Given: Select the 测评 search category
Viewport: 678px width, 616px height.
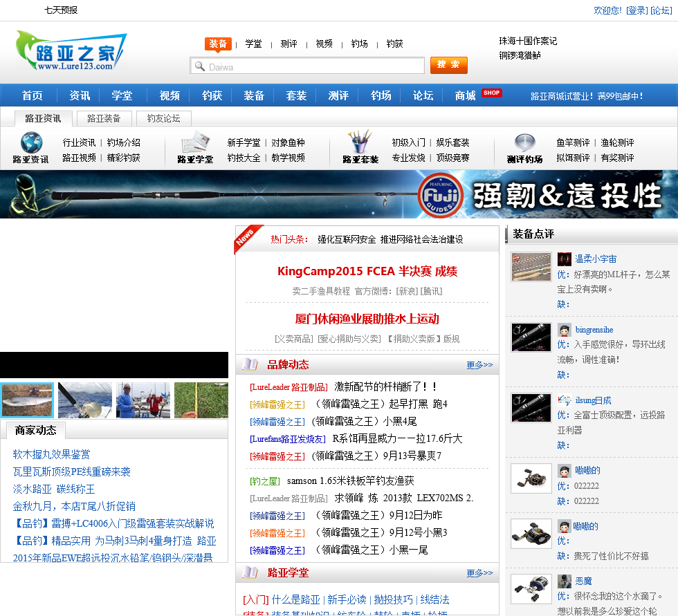Looking at the screenshot, I should [x=289, y=44].
